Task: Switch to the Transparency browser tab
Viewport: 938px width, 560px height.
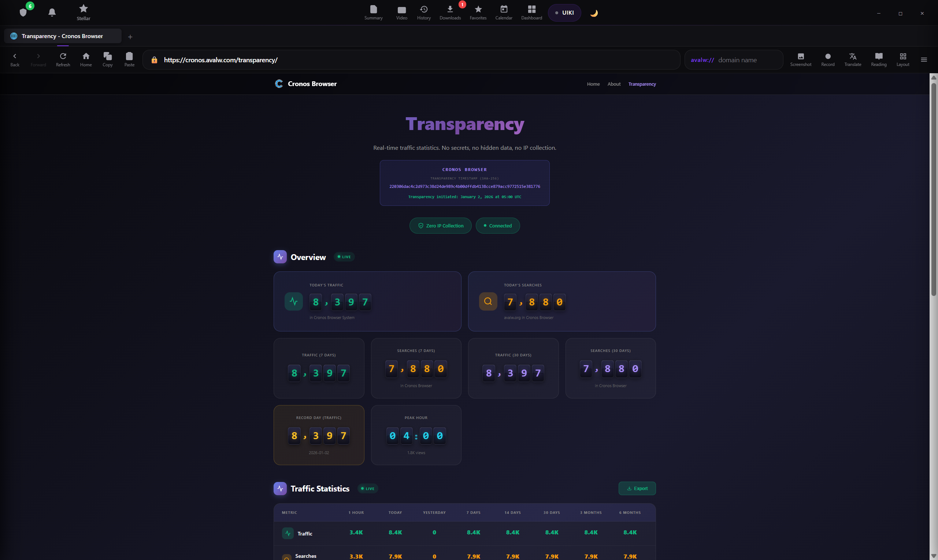Action: (62, 36)
